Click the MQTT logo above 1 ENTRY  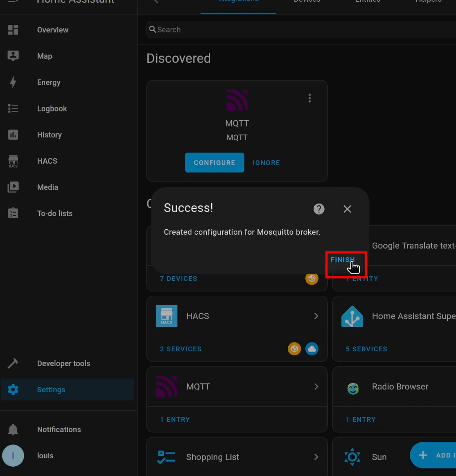(x=166, y=386)
